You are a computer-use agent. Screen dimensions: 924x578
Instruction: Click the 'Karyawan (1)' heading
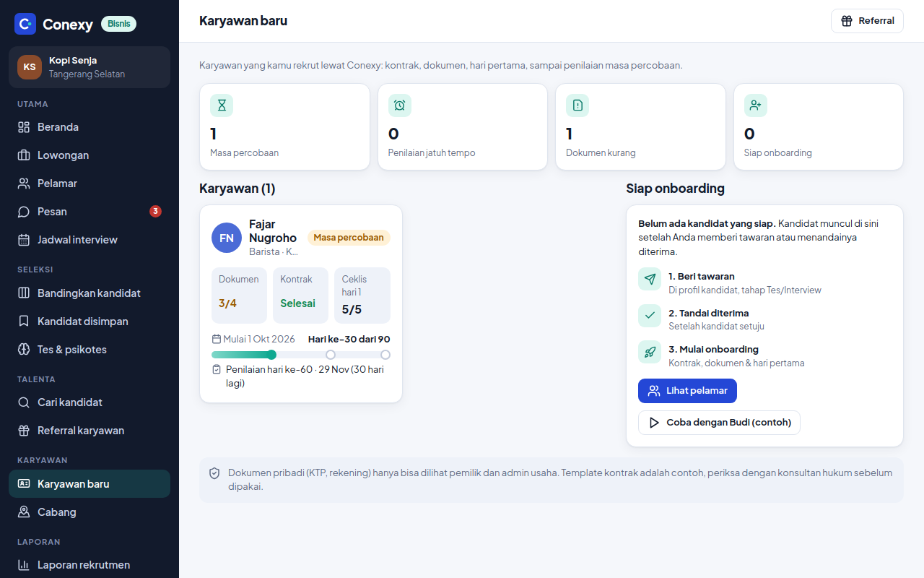(x=237, y=189)
